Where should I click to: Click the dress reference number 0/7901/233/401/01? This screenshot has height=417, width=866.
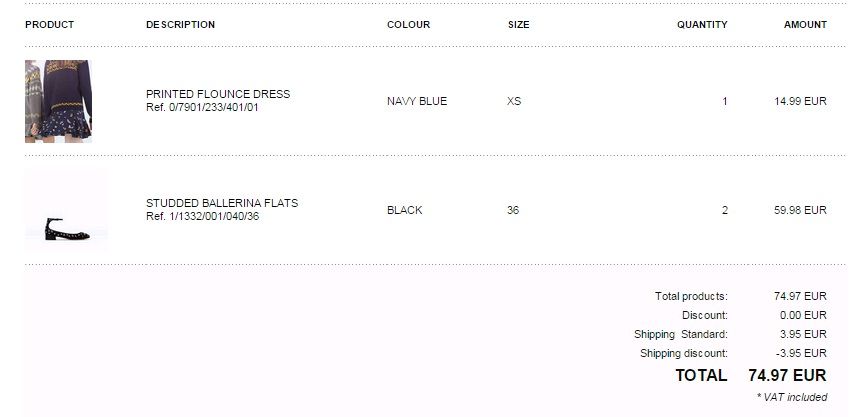[x=203, y=107]
